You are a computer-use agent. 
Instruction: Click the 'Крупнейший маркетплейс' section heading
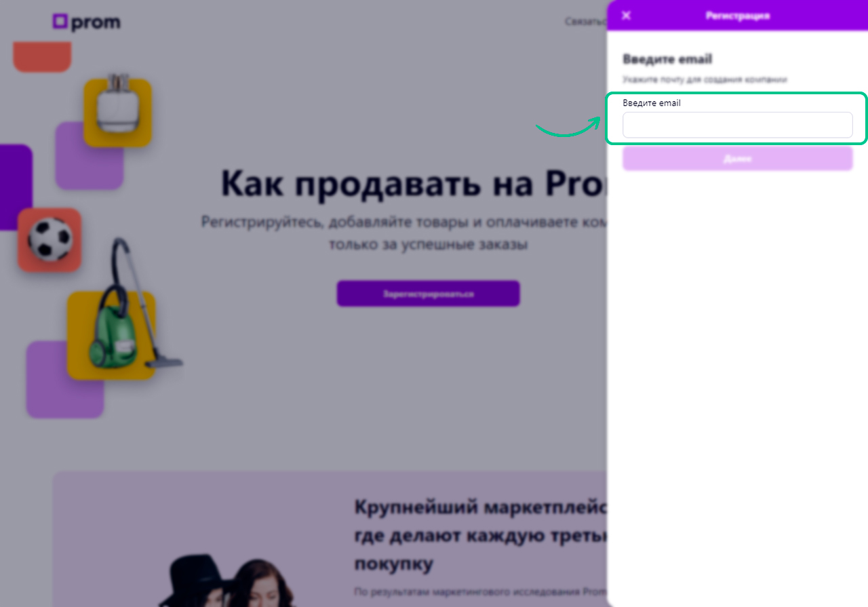coord(480,507)
